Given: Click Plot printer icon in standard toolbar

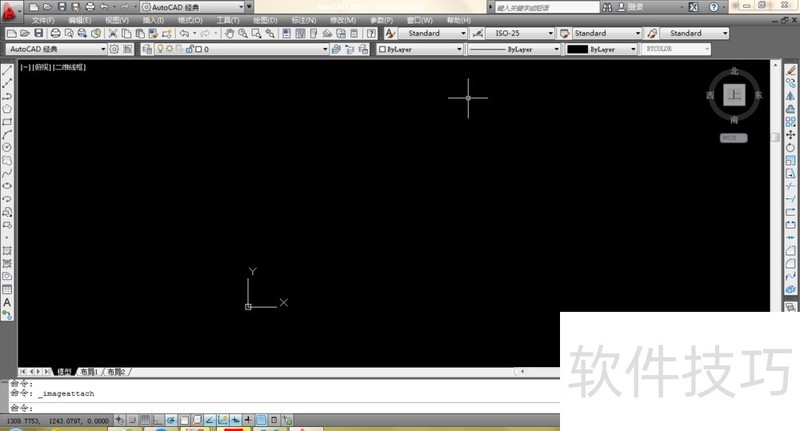Looking at the screenshot, I should (56, 34).
